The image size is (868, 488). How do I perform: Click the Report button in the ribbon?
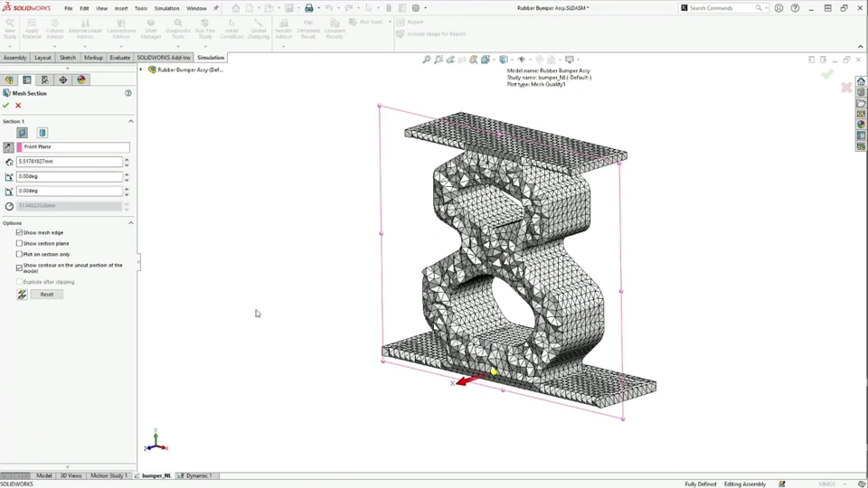tap(410, 22)
